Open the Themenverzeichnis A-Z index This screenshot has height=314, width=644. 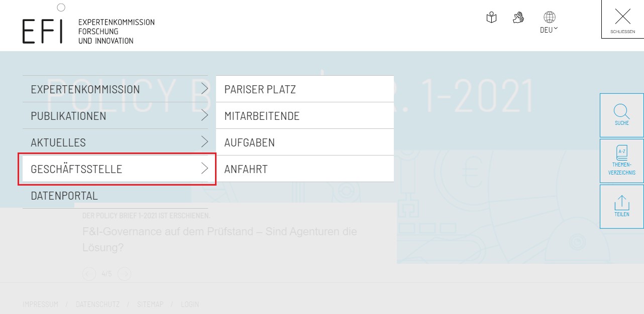click(x=621, y=161)
